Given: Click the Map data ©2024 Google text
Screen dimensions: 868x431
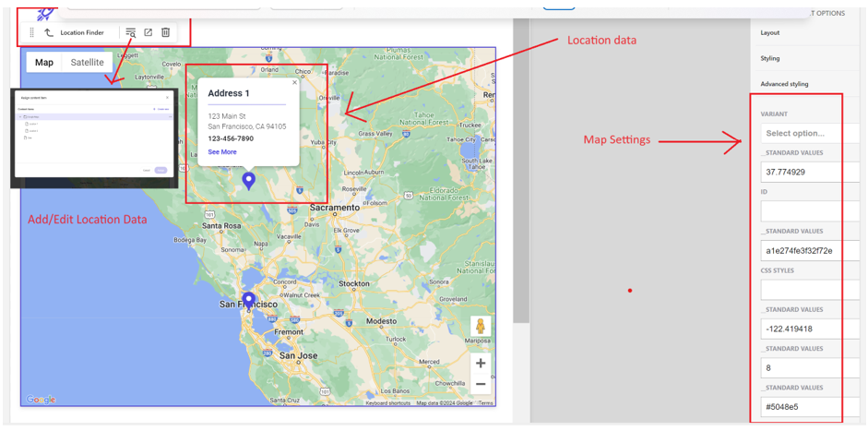Looking at the screenshot, I should coord(445,403).
